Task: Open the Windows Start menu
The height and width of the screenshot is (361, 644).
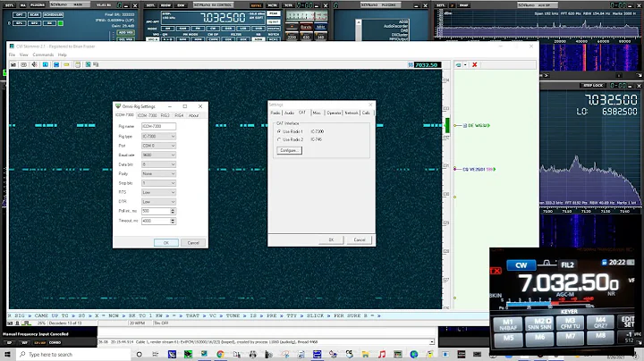Action: [x=7, y=354]
